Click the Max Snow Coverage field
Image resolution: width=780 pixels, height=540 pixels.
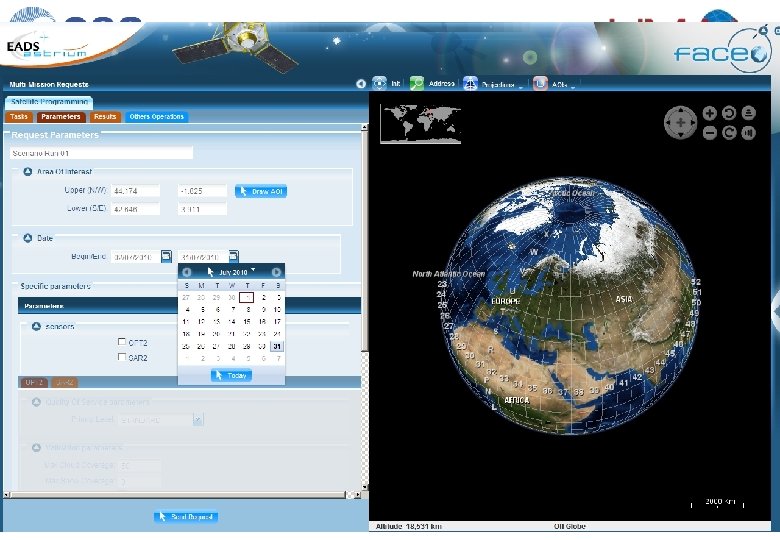(140, 482)
